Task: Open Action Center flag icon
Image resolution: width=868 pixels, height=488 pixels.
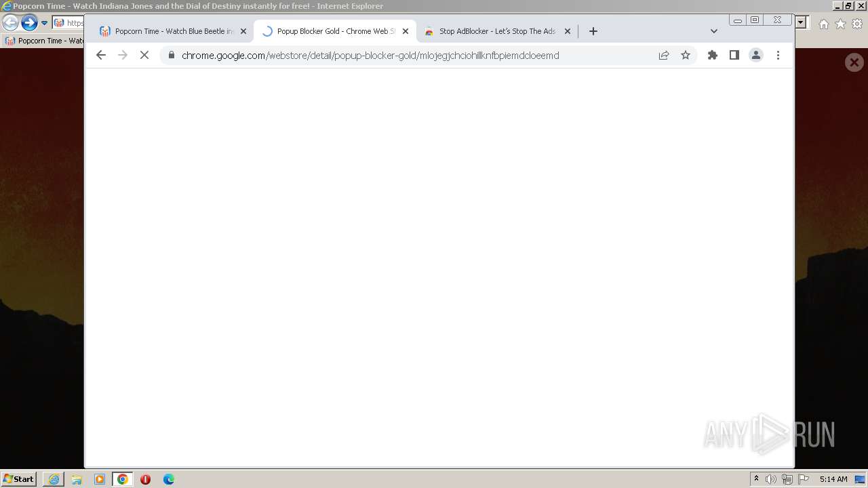Action: click(x=803, y=479)
